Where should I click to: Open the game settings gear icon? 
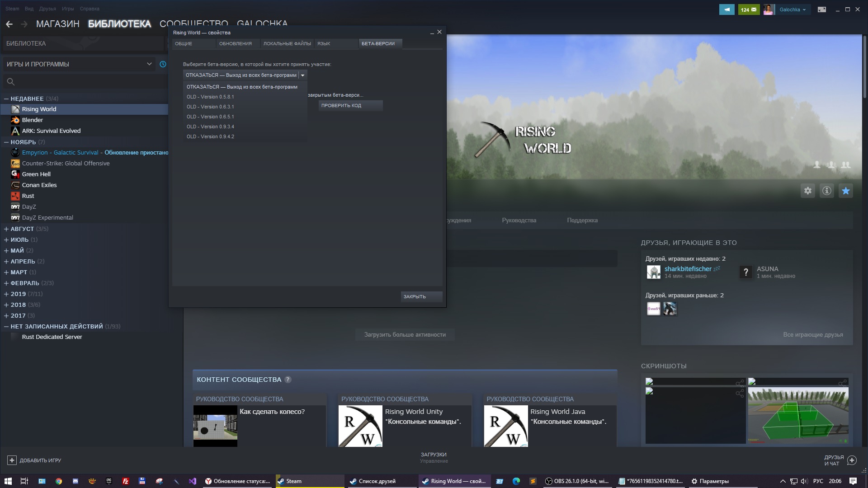pos(808,191)
